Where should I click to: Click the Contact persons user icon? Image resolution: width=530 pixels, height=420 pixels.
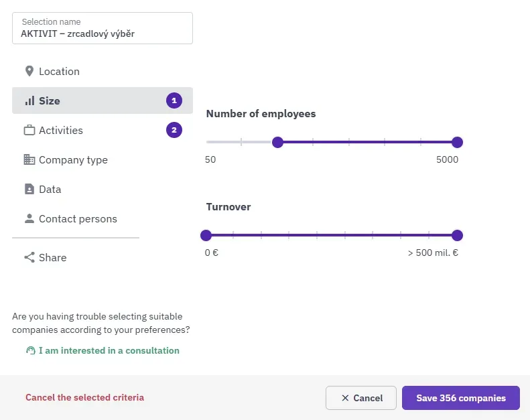click(29, 218)
